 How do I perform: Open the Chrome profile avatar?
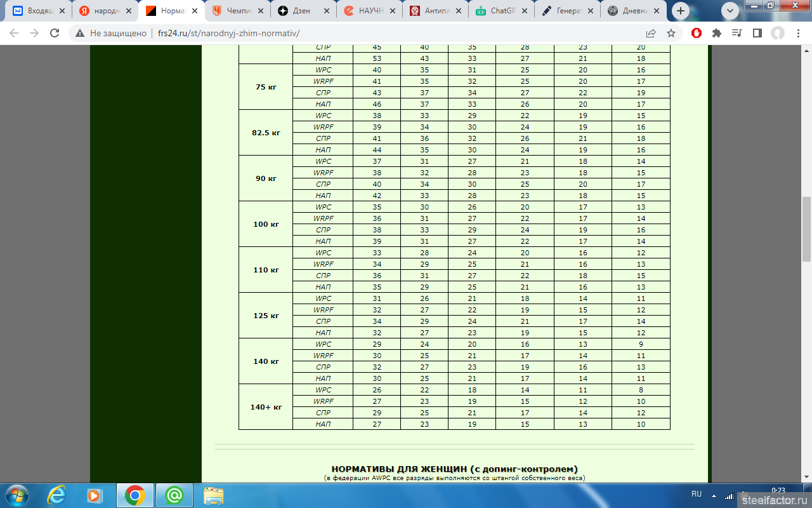777,33
